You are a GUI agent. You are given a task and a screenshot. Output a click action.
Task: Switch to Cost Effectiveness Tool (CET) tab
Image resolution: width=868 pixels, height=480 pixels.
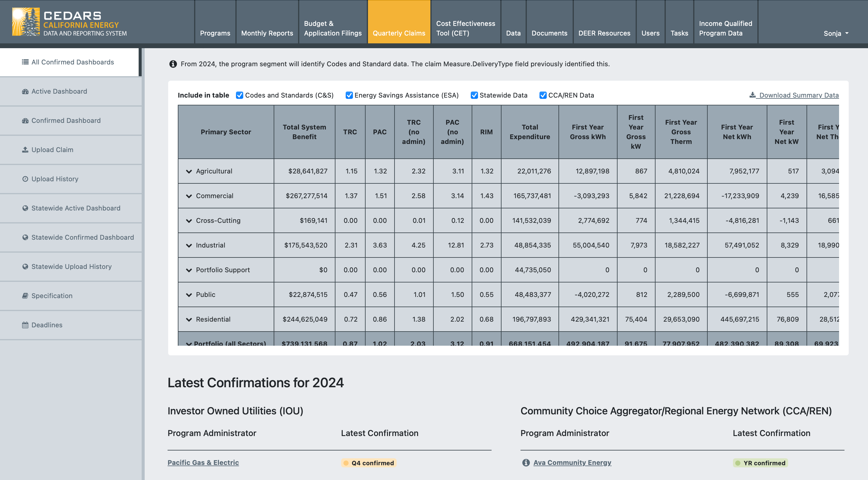click(x=466, y=28)
